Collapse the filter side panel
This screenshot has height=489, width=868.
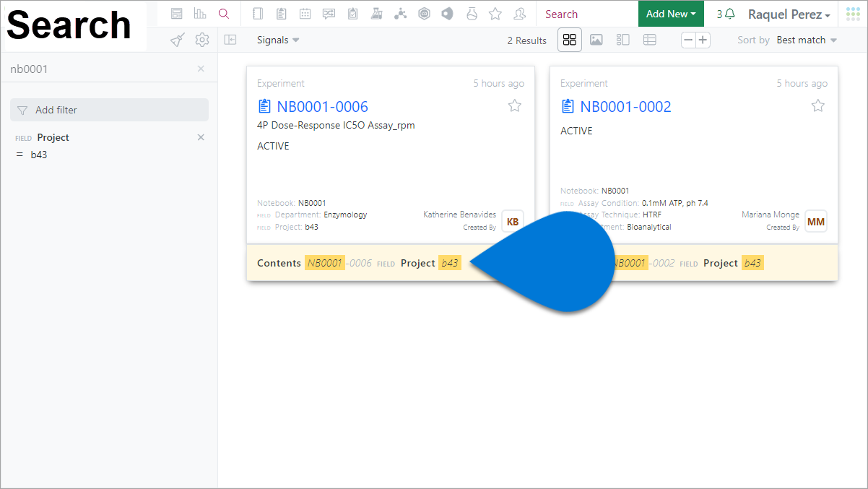coord(230,40)
